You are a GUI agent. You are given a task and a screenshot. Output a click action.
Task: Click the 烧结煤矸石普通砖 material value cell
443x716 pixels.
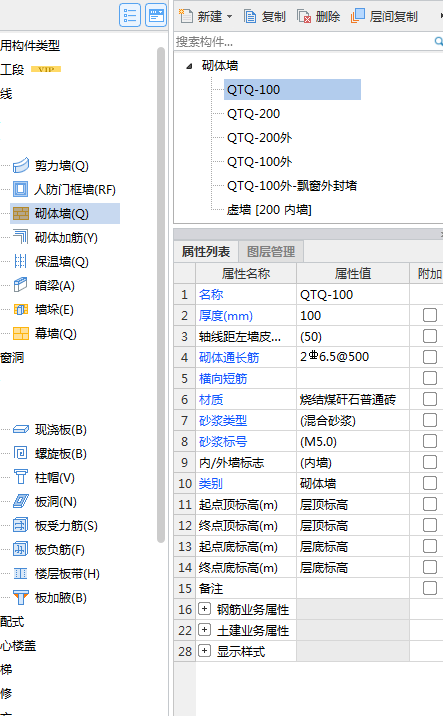(353, 400)
